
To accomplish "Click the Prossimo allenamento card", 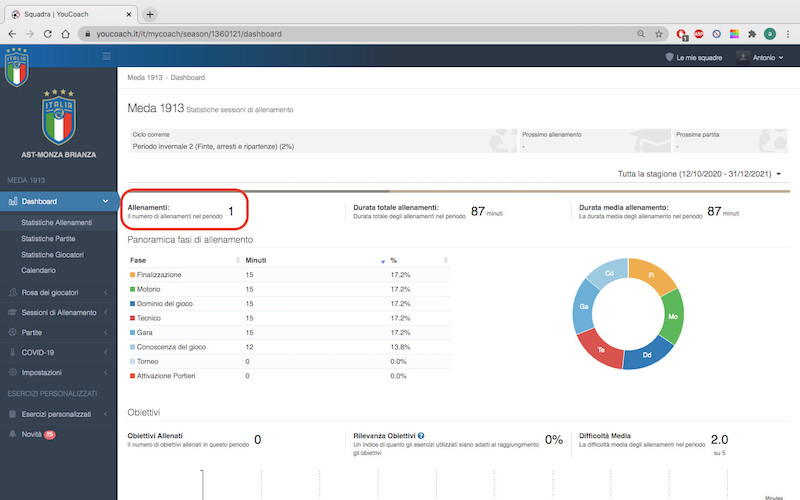I will [x=595, y=141].
